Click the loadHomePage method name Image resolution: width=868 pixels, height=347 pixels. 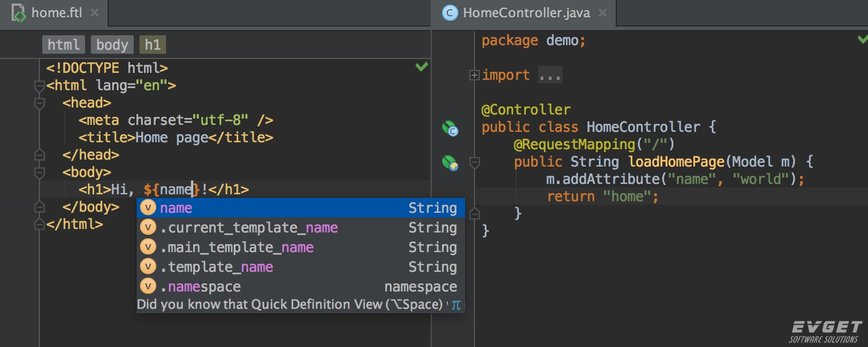[x=676, y=162]
